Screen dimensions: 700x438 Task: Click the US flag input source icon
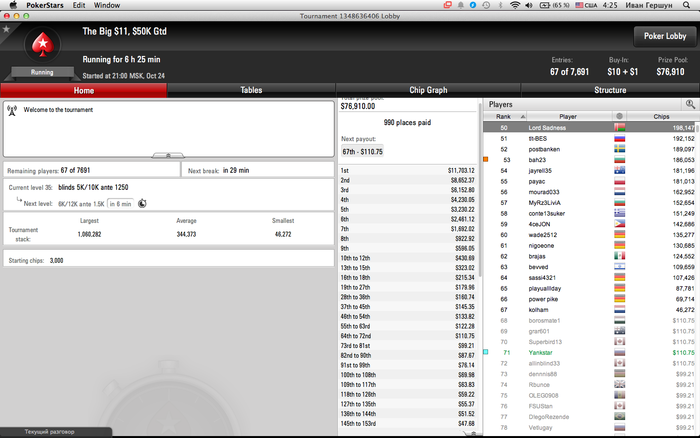[579, 5]
